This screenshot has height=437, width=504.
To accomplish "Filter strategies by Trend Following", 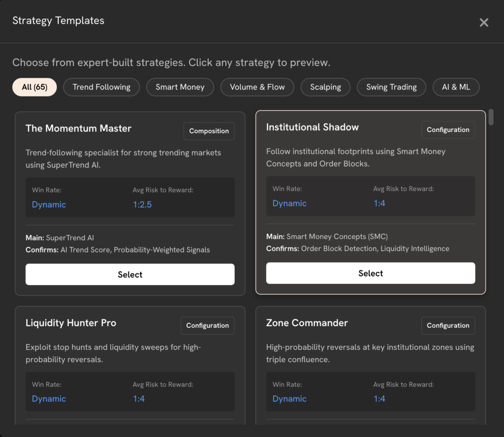I will pos(101,87).
